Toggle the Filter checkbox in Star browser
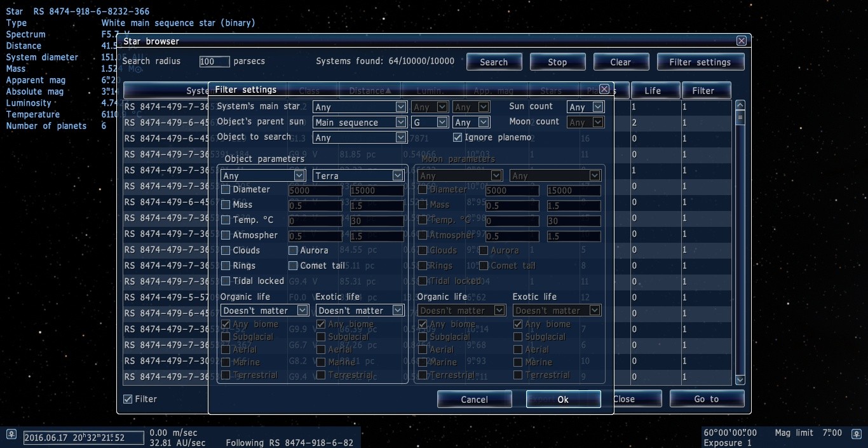The width and height of the screenshot is (868, 448). [x=128, y=399]
